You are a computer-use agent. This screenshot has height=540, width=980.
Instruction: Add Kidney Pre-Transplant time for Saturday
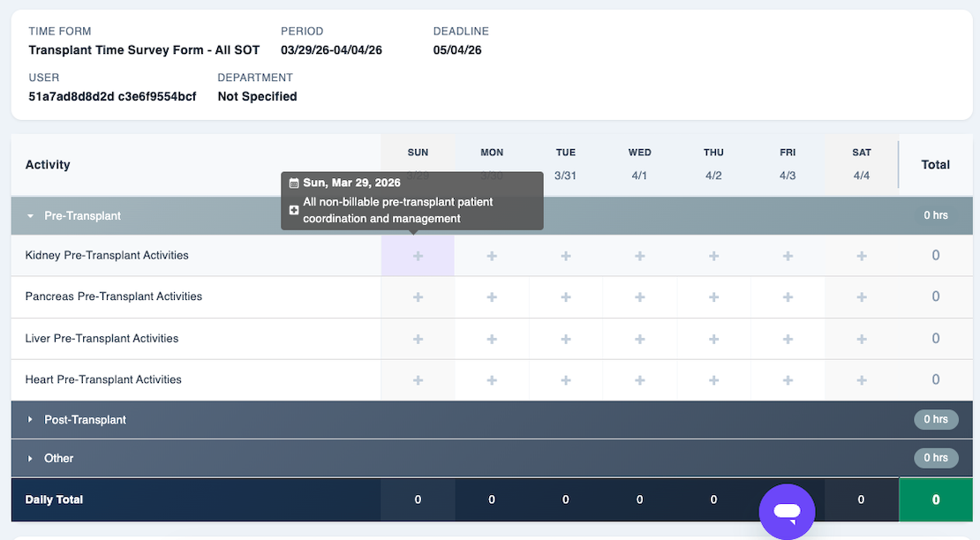861,256
